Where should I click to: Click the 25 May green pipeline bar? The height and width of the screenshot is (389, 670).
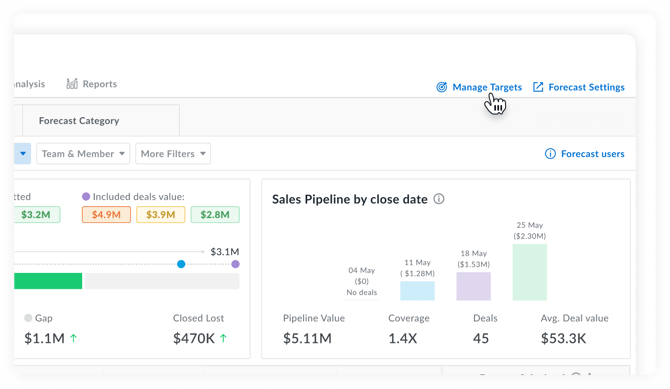click(529, 272)
